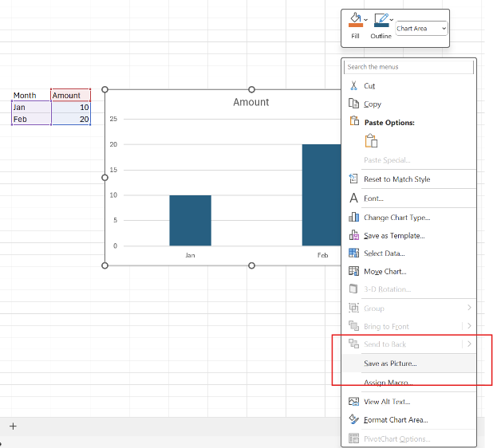The width and height of the screenshot is (493, 448).
Task: Click the Feb bar in the chart
Action: tap(321, 195)
